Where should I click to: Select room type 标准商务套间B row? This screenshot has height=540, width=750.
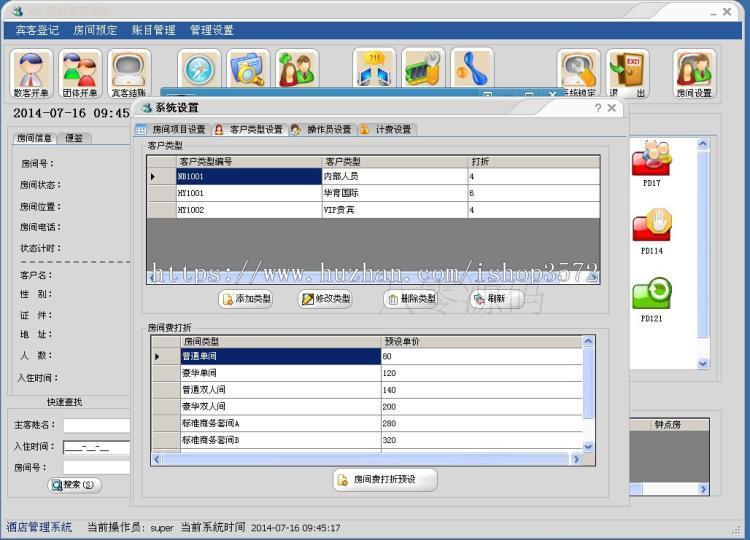click(366, 440)
